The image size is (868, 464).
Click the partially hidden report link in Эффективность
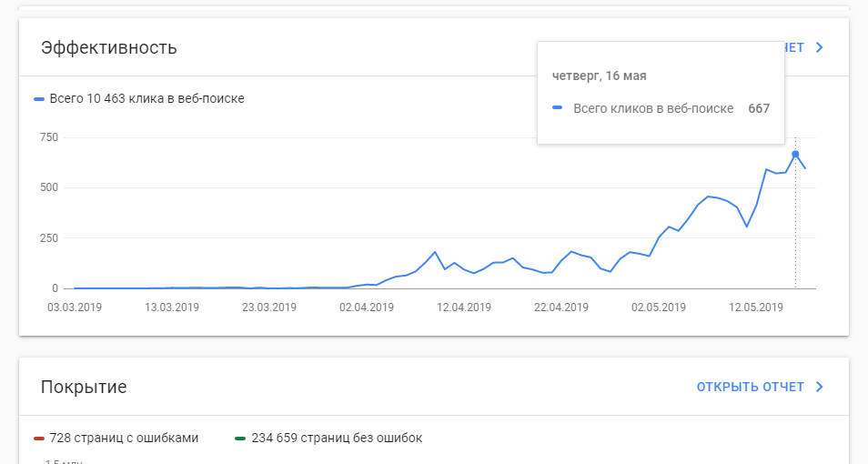(794, 47)
